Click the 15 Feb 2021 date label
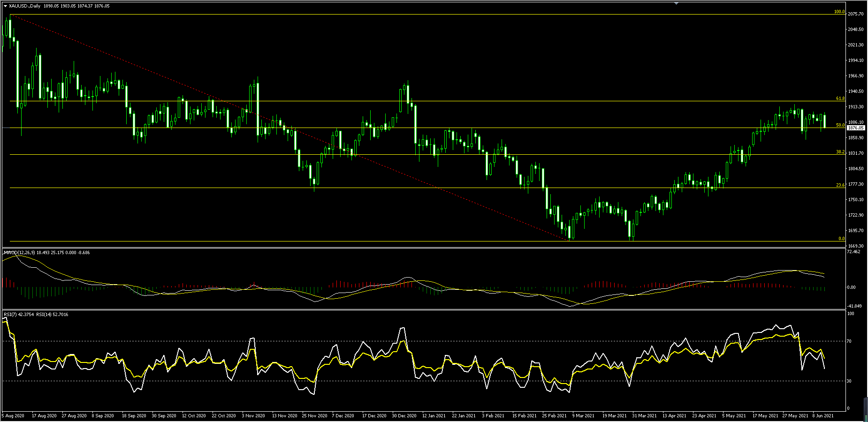The width and height of the screenshot is (868, 422). tap(524, 416)
